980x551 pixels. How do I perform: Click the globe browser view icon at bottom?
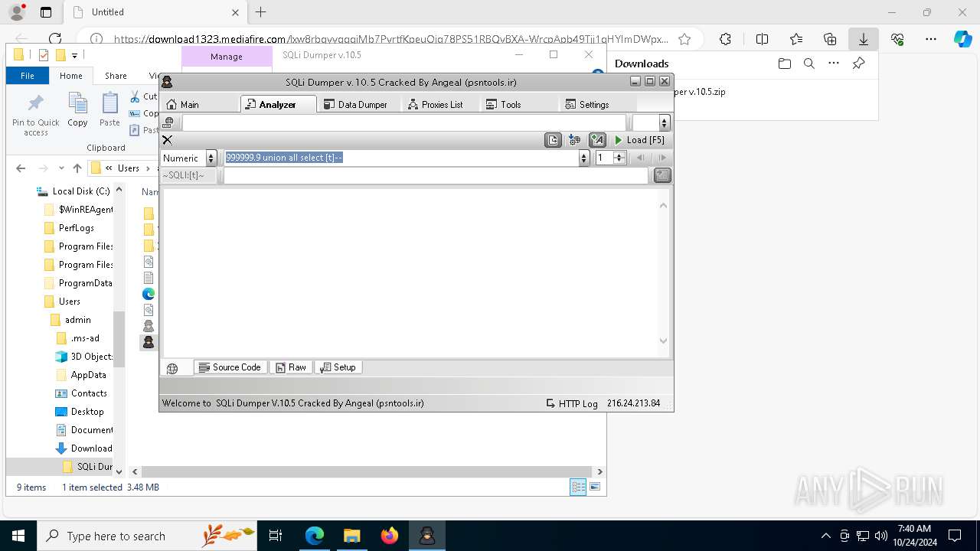(x=172, y=368)
